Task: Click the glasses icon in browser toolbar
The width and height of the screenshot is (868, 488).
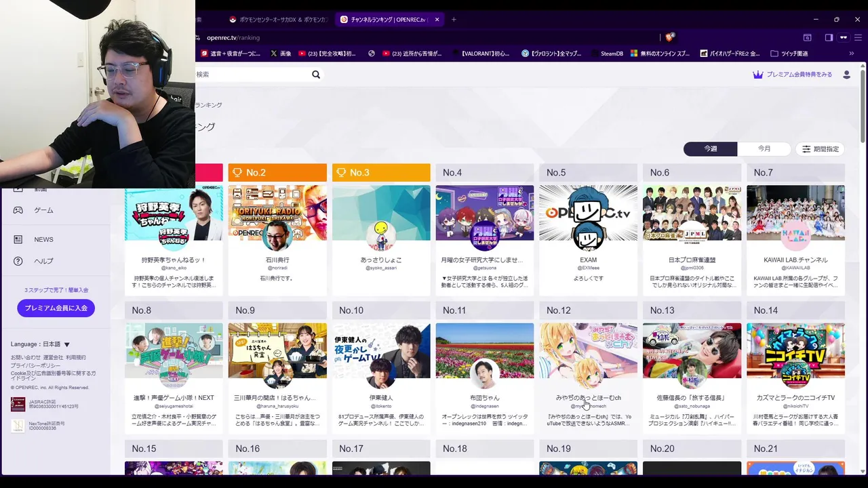Action: coord(844,37)
